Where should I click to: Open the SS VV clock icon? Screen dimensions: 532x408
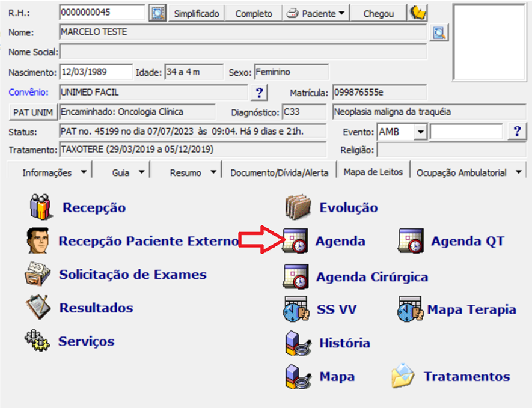pos(296,309)
